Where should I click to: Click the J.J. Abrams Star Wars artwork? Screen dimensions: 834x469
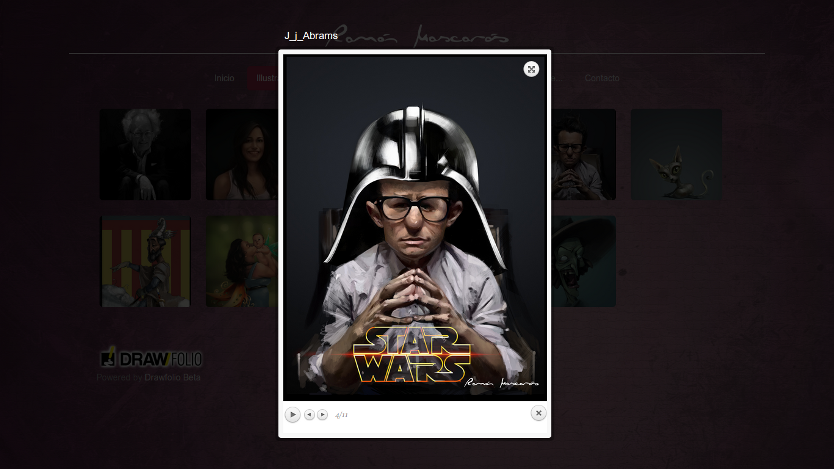click(414, 228)
